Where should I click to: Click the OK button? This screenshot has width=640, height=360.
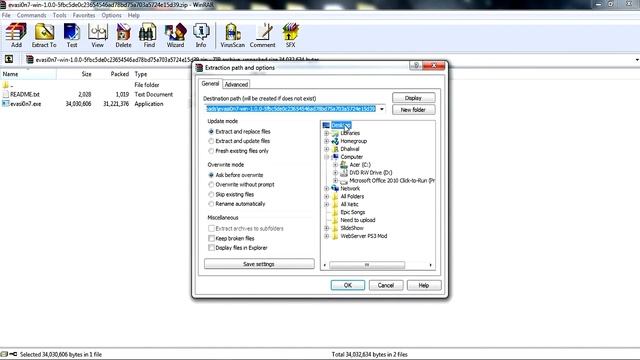tap(348, 285)
